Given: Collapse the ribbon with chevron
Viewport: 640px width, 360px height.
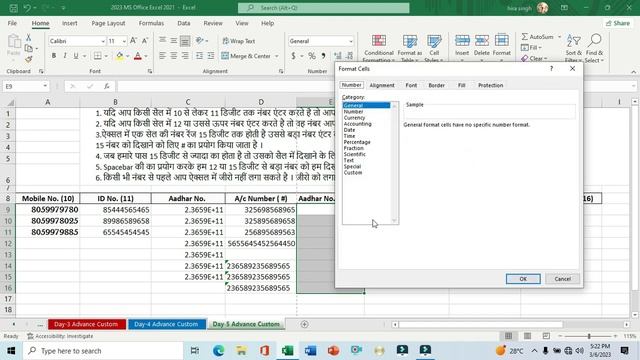Looking at the screenshot, I should pos(633,71).
